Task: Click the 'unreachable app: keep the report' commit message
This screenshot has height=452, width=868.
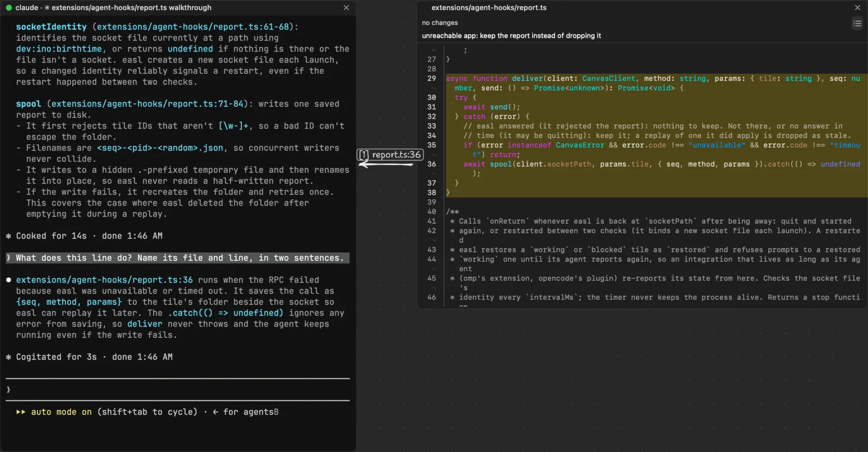Action: point(512,36)
